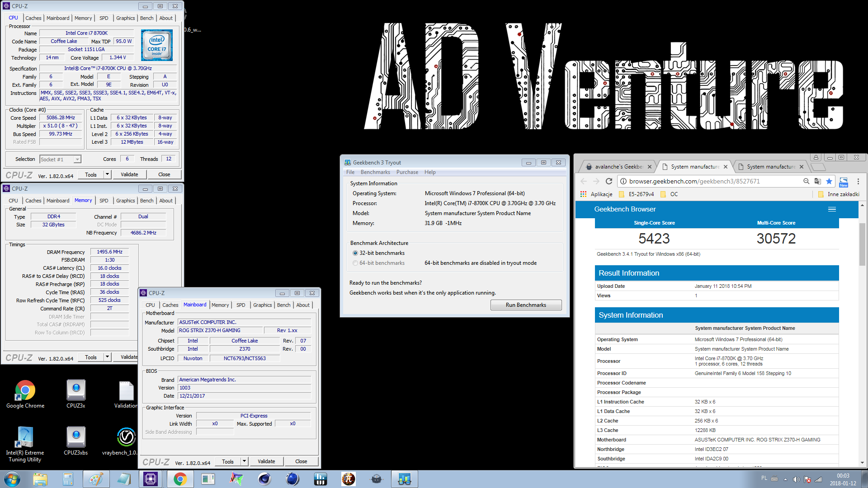Click Chrome's forward arrow
Screen dimensions: 868x488
point(596,181)
